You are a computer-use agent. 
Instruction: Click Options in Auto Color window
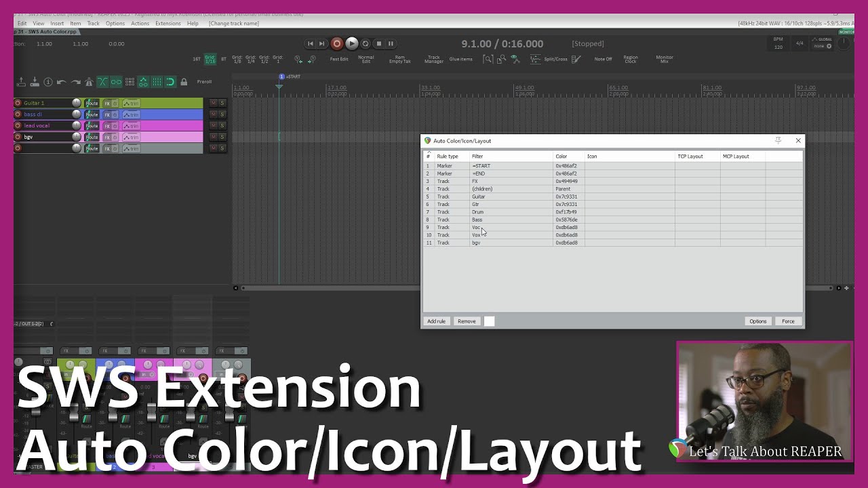tap(758, 321)
